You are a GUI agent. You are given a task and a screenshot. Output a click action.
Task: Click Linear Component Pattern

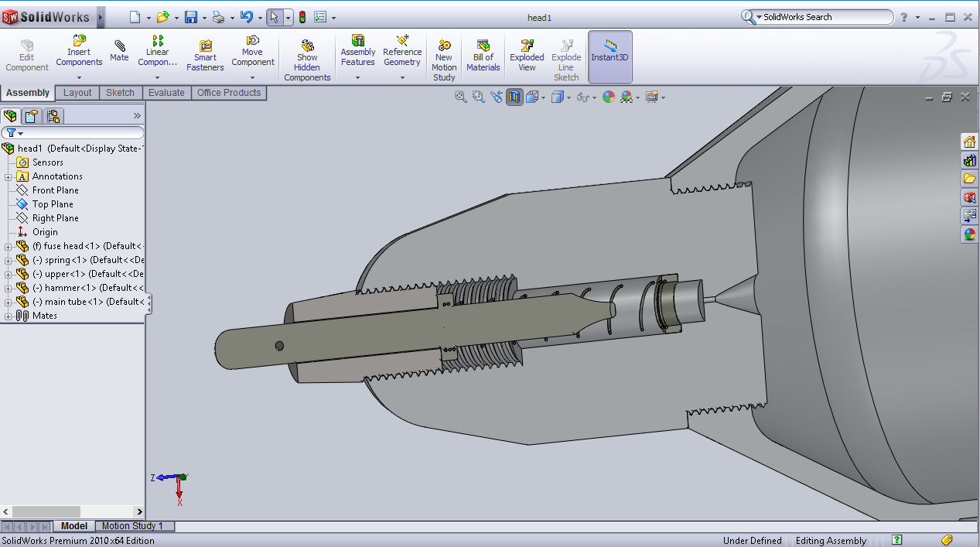(x=157, y=51)
